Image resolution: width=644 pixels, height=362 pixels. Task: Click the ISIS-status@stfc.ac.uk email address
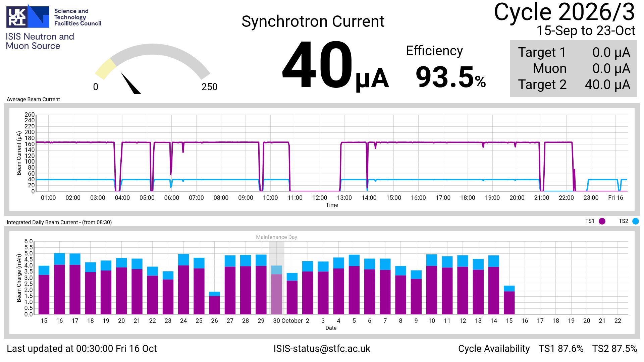[322, 349]
